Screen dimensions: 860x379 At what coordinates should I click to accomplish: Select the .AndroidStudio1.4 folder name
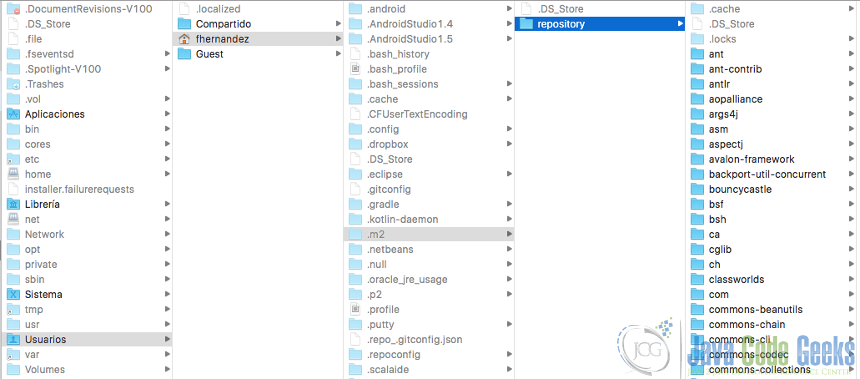click(x=410, y=24)
